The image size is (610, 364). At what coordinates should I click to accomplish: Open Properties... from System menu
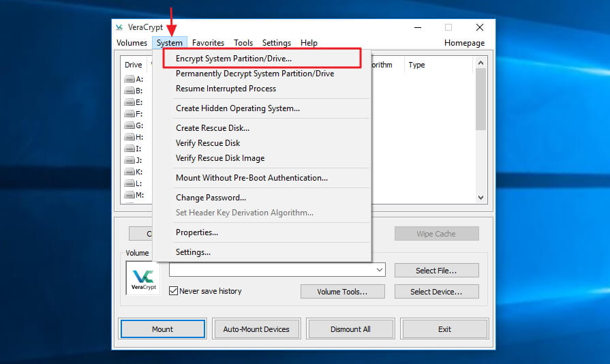[262, 232]
